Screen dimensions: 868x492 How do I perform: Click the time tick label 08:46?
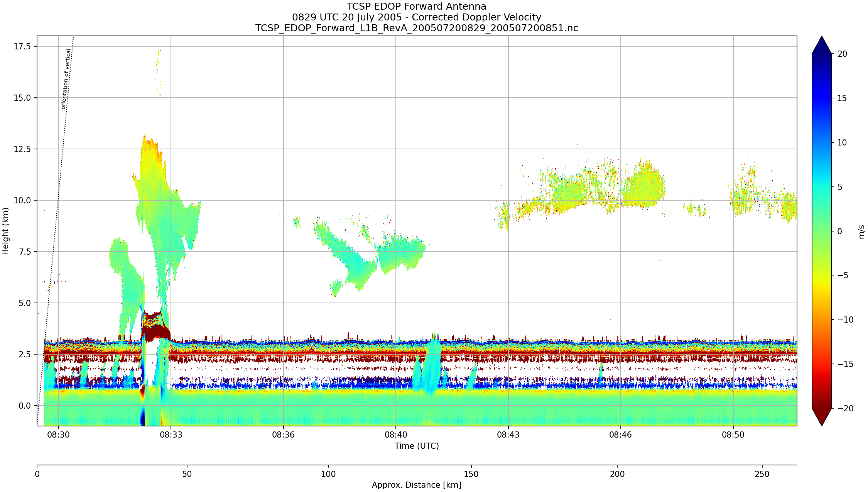coord(621,435)
